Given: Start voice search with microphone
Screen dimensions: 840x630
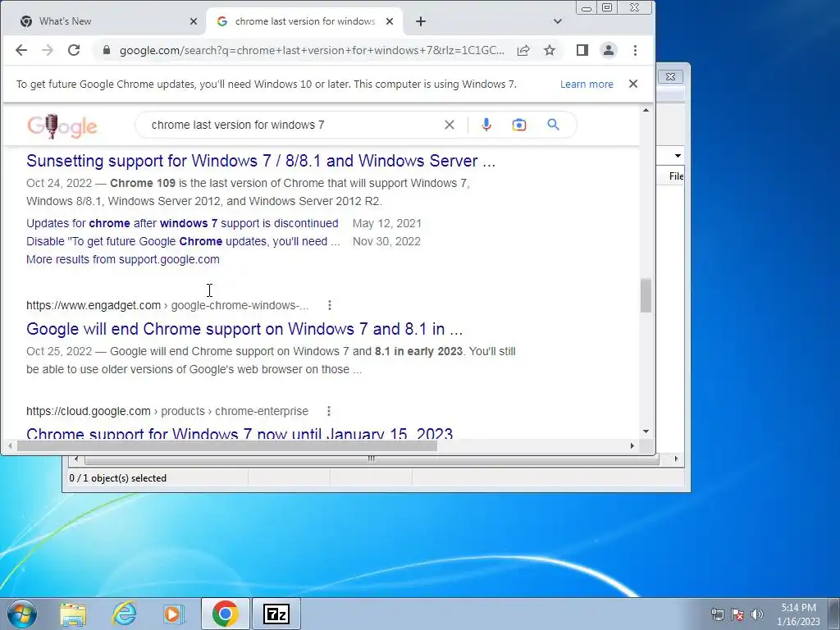Looking at the screenshot, I should (486, 125).
